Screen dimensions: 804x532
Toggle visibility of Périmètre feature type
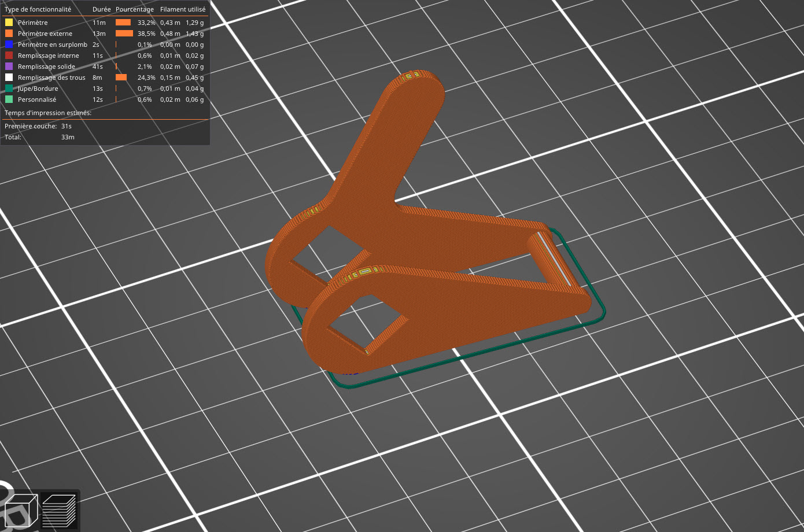click(x=33, y=23)
